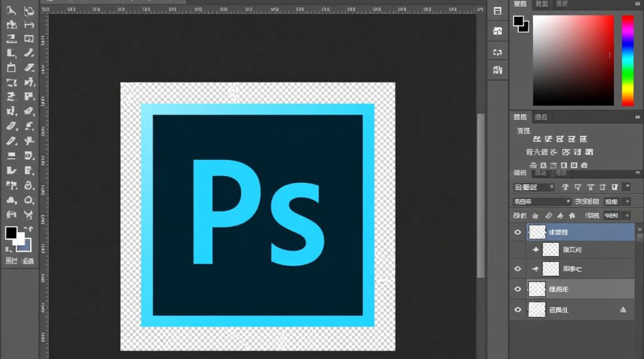Click the foreground swatch in the Color panel
Image resolution: width=644 pixels, height=359 pixels.
tap(518, 21)
